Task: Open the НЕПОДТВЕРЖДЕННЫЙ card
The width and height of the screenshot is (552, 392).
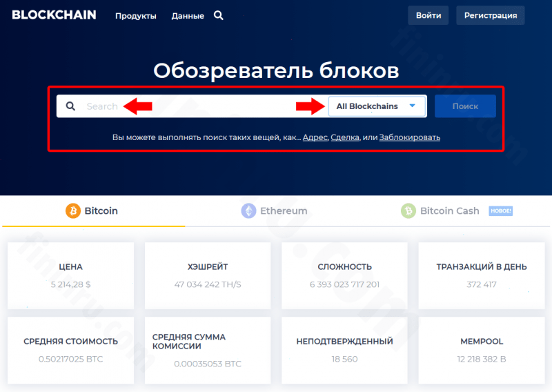Action: pos(344,350)
